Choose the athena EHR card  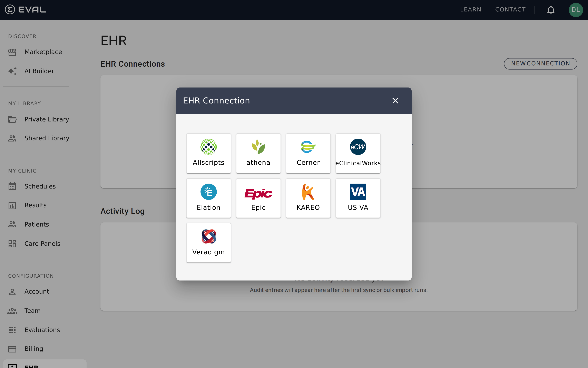[258, 153]
